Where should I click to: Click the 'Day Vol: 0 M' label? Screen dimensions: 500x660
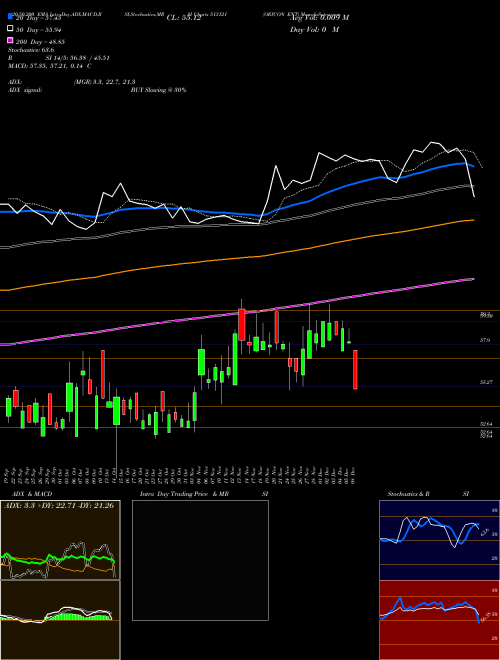click(x=314, y=29)
